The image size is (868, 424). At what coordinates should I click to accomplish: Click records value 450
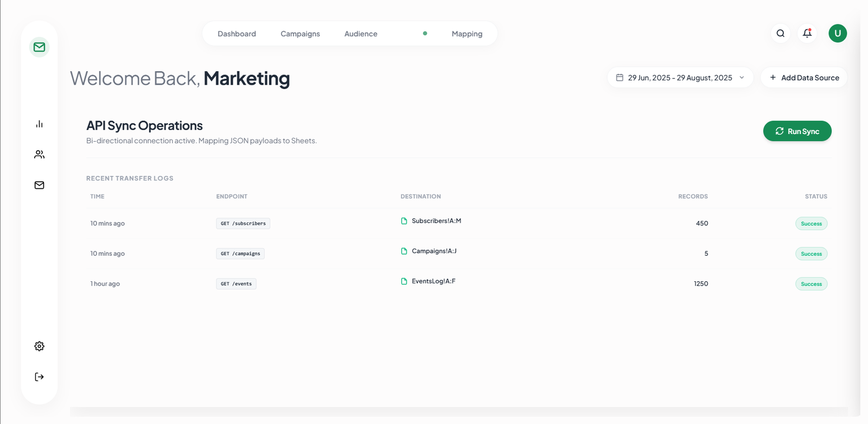702,224
